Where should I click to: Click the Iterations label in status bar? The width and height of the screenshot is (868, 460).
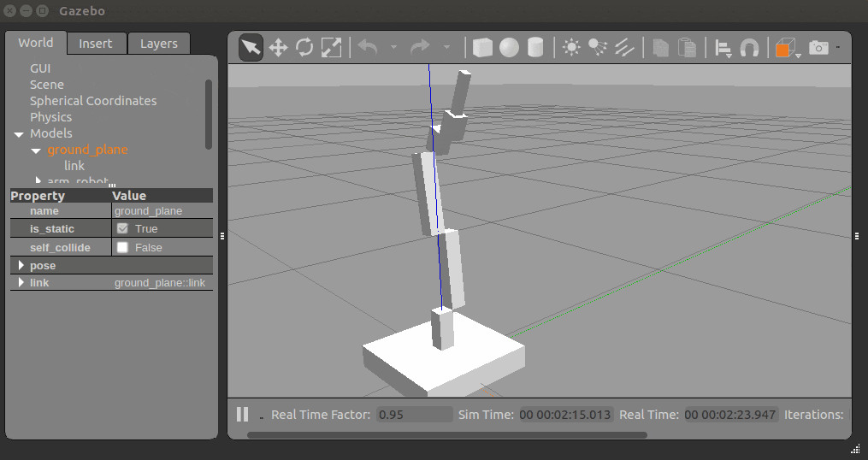point(813,415)
